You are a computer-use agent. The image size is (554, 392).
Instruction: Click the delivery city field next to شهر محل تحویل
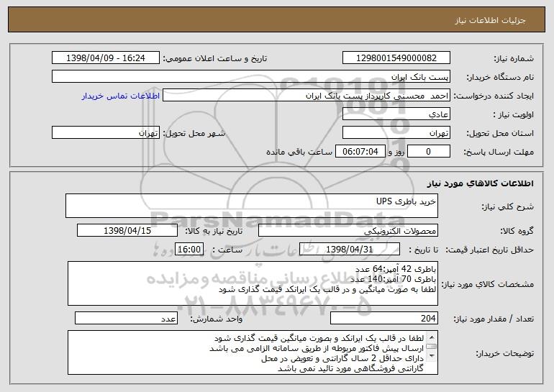106,133
